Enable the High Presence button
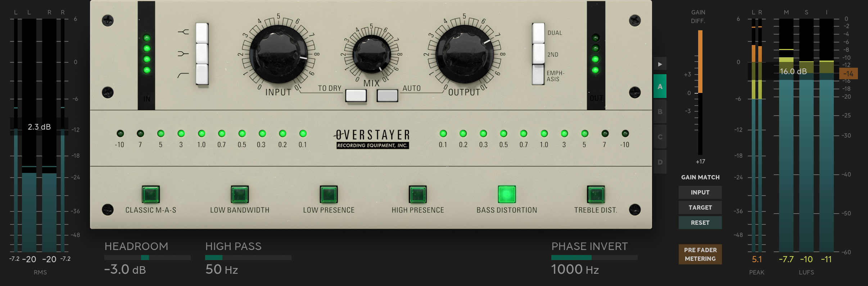This screenshot has width=868, height=286. pyautogui.click(x=418, y=195)
